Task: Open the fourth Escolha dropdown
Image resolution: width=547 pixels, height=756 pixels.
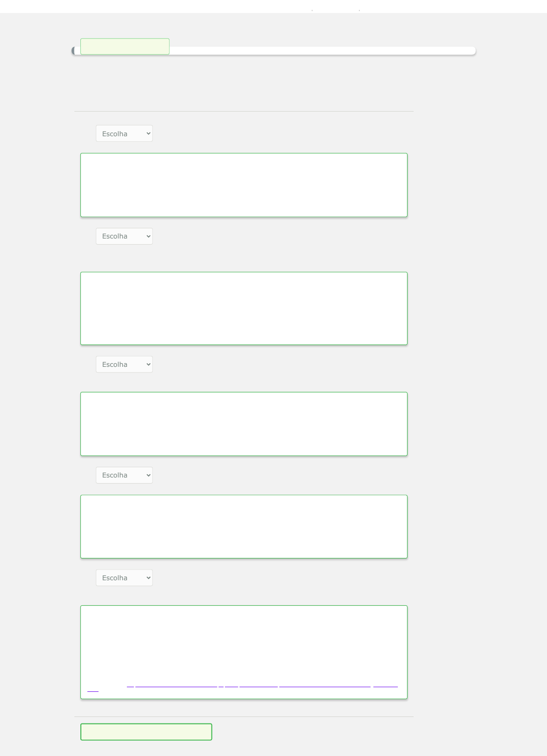Action: 124,475
